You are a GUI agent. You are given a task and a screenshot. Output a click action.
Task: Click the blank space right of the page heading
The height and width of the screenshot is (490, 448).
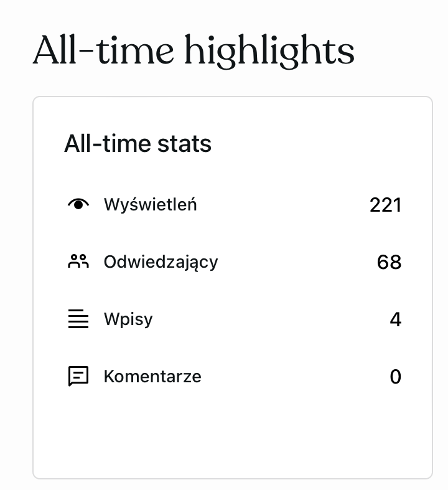tap(401, 51)
